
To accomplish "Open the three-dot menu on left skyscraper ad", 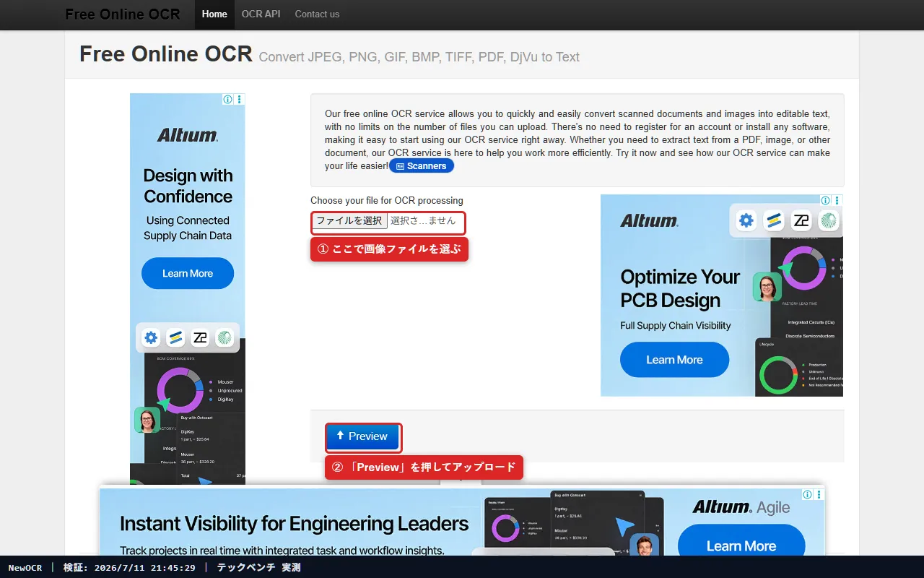I will click(240, 100).
